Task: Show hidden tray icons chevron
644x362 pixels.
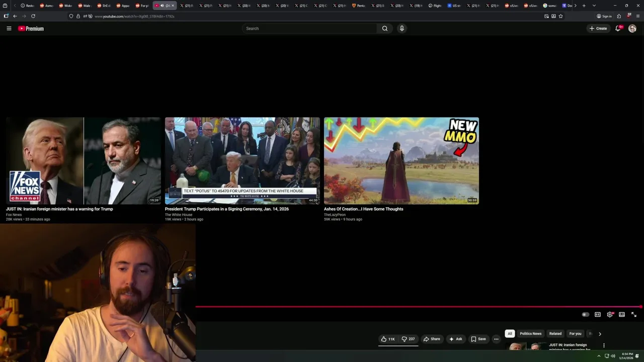Action: click(599, 356)
